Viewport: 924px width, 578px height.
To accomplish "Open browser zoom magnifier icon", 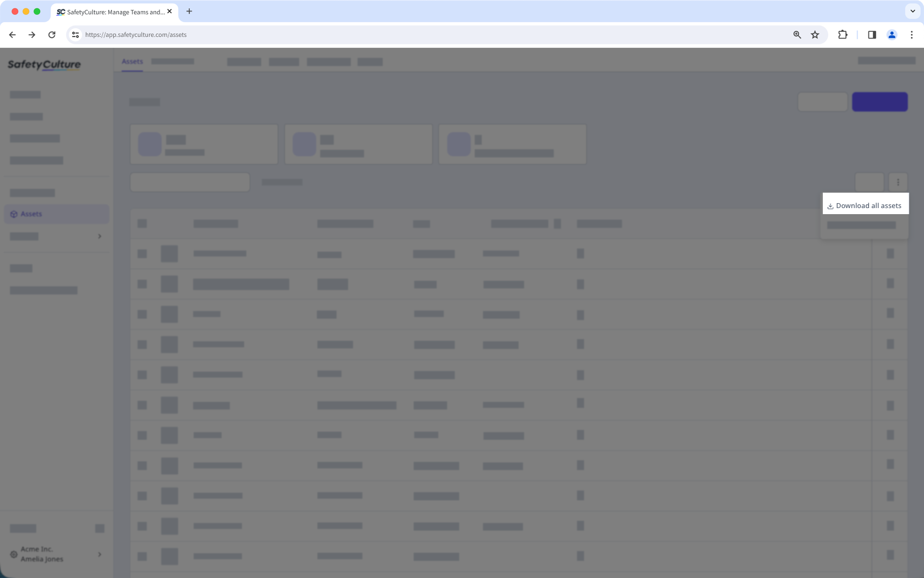I will pyautogui.click(x=797, y=35).
